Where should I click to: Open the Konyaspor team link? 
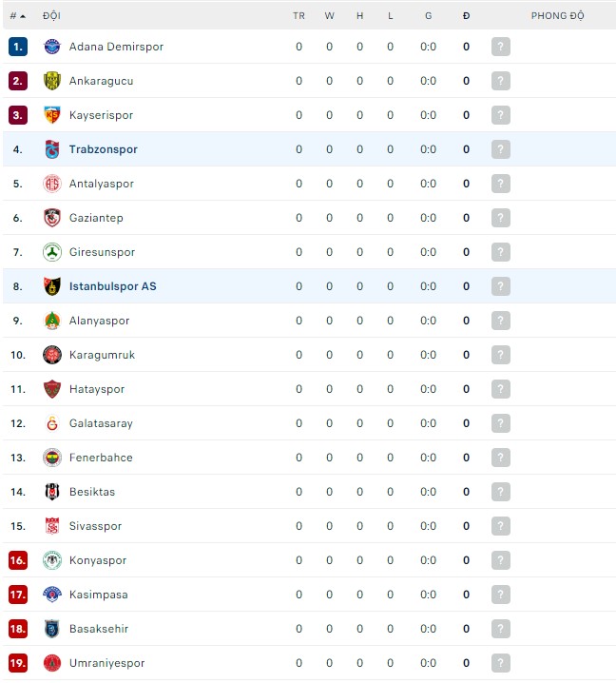pos(98,560)
